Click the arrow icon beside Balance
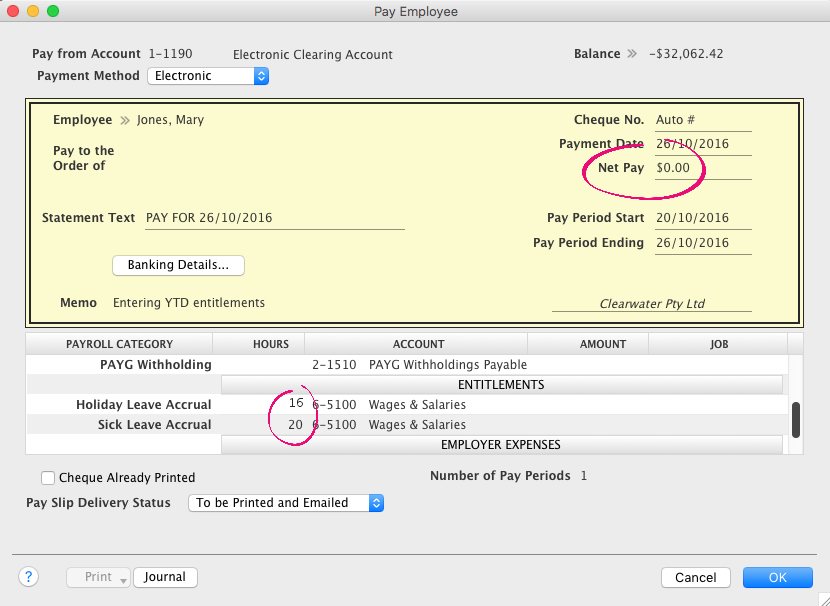 tap(632, 54)
